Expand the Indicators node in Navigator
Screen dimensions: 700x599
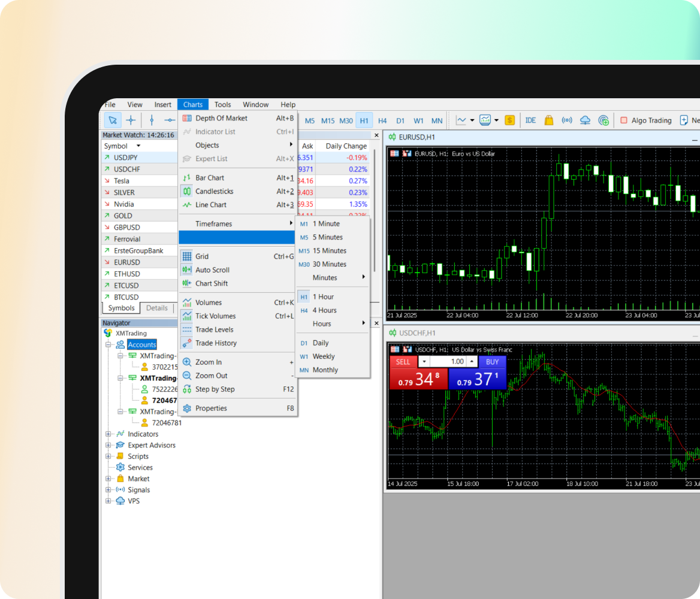[108, 434]
